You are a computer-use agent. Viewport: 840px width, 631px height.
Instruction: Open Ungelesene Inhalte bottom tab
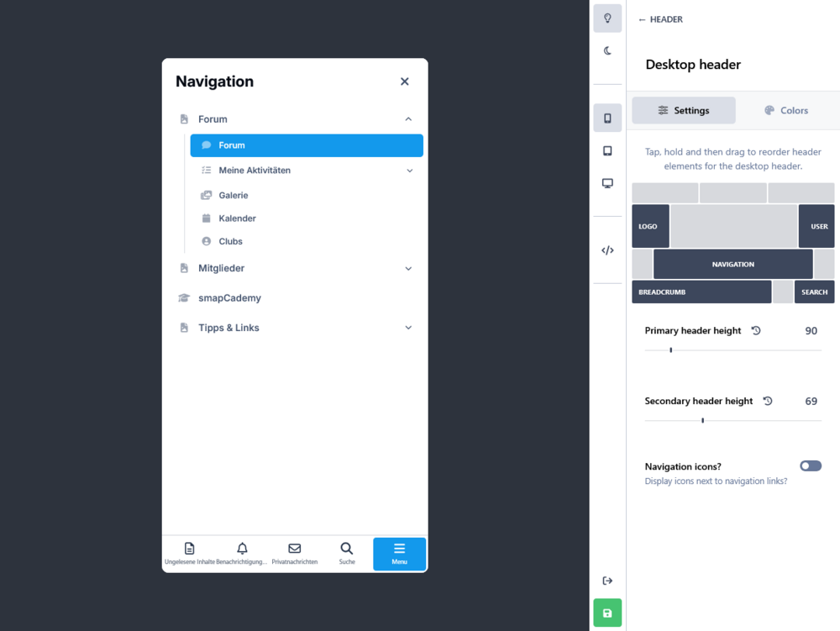(x=189, y=554)
